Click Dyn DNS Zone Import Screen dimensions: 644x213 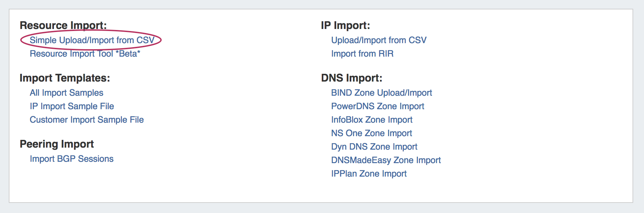tap(374, 147)
